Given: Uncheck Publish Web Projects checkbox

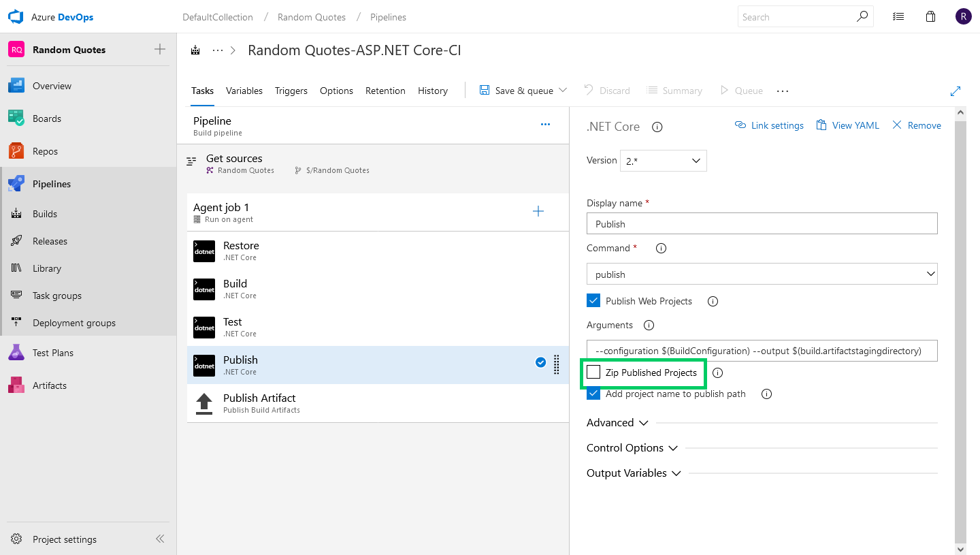Looking at the screenshot, I should pos(593,300).
